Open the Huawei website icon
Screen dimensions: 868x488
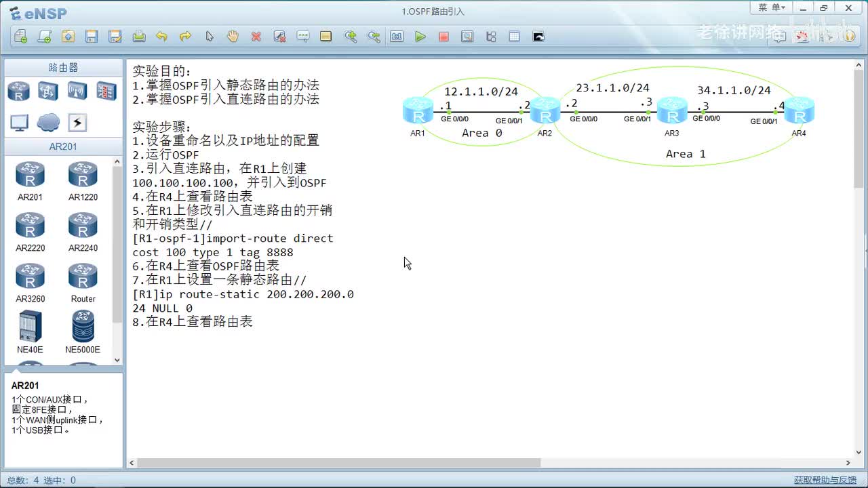803,37
